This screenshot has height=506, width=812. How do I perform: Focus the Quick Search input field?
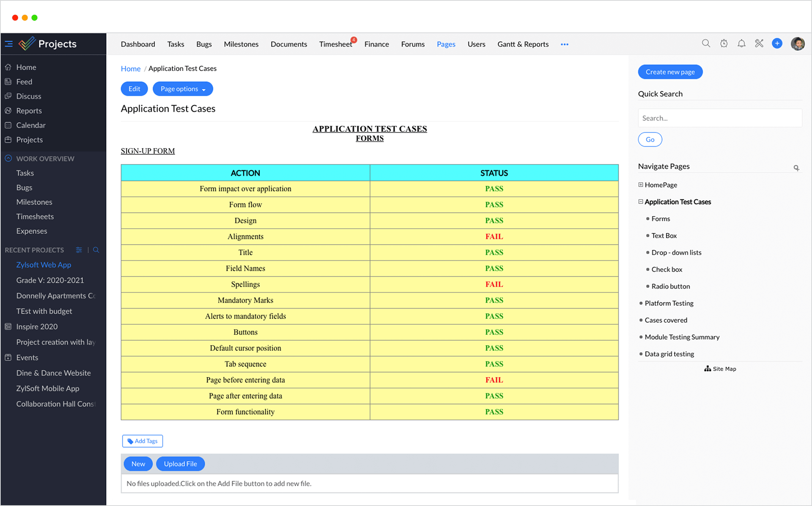720,118
